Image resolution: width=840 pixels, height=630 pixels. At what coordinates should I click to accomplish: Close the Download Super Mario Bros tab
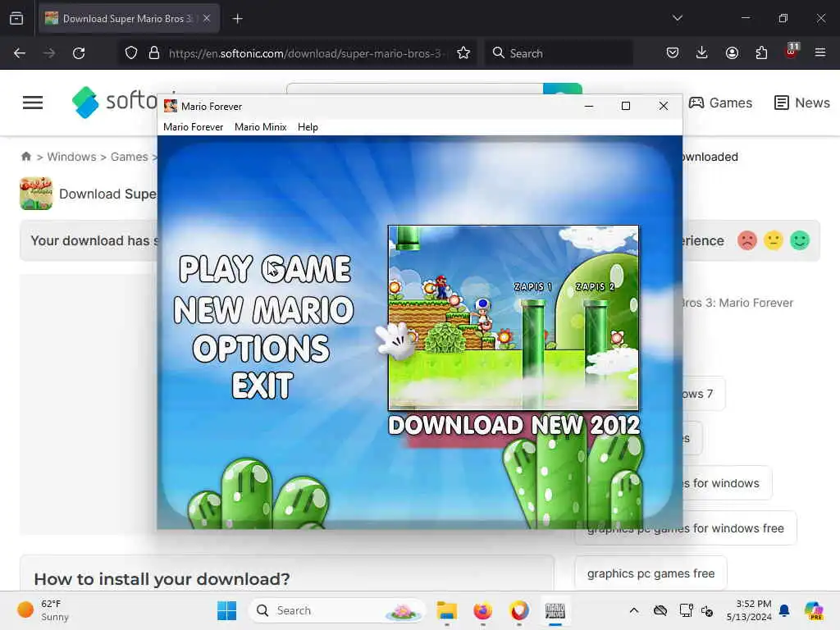(207, 19)
